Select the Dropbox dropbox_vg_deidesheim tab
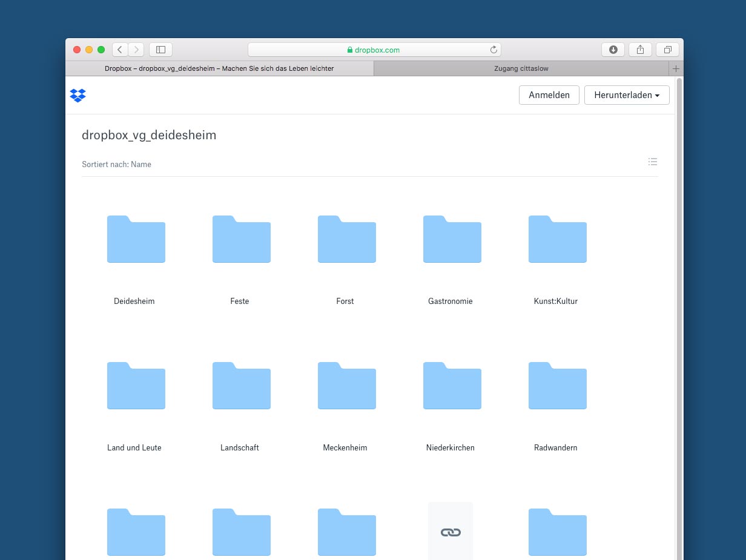This screenshot has height=560, width=746. (x=219, y=69)
